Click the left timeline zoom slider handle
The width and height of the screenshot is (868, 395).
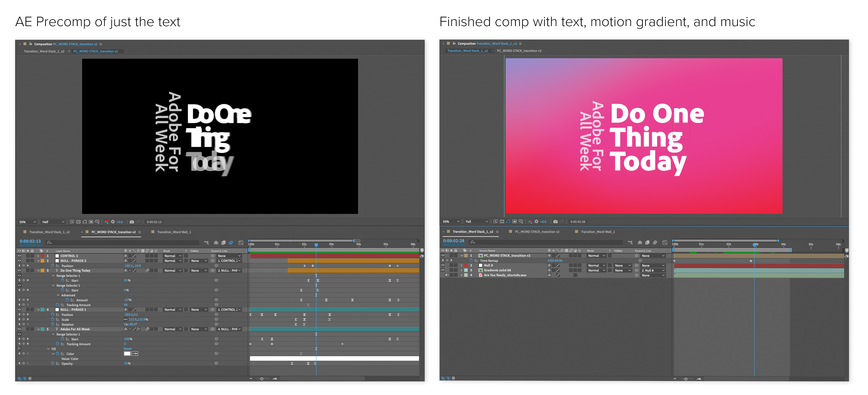point(262,379)
